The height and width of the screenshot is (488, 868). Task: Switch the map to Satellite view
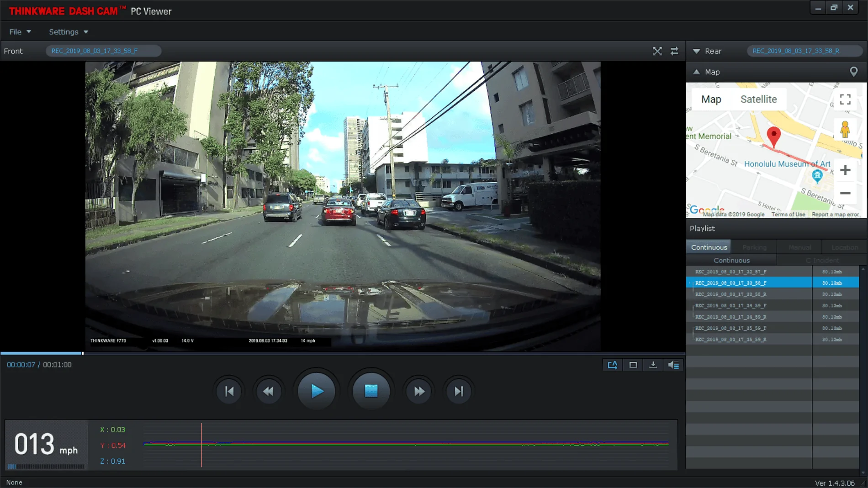(x=758, y=100)
